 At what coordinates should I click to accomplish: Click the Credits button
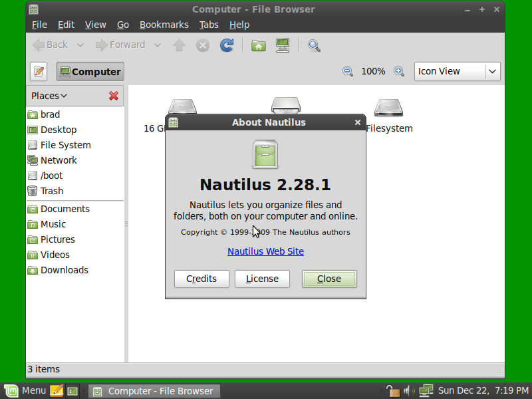point(201,279)
